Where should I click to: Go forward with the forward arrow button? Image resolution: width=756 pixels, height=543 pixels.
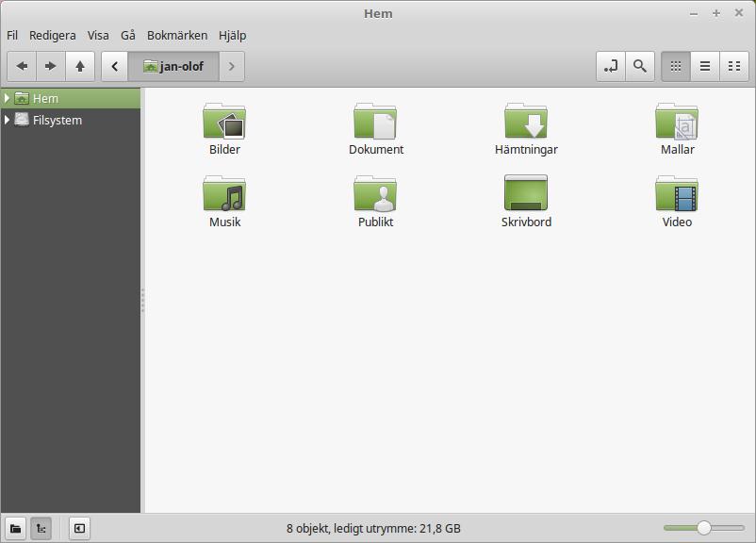pos(51,66)
